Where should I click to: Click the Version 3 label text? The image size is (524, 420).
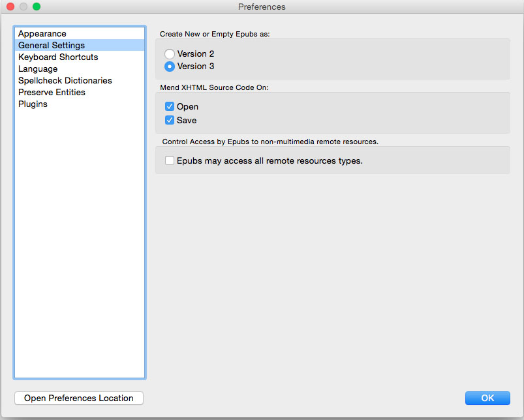196,66
